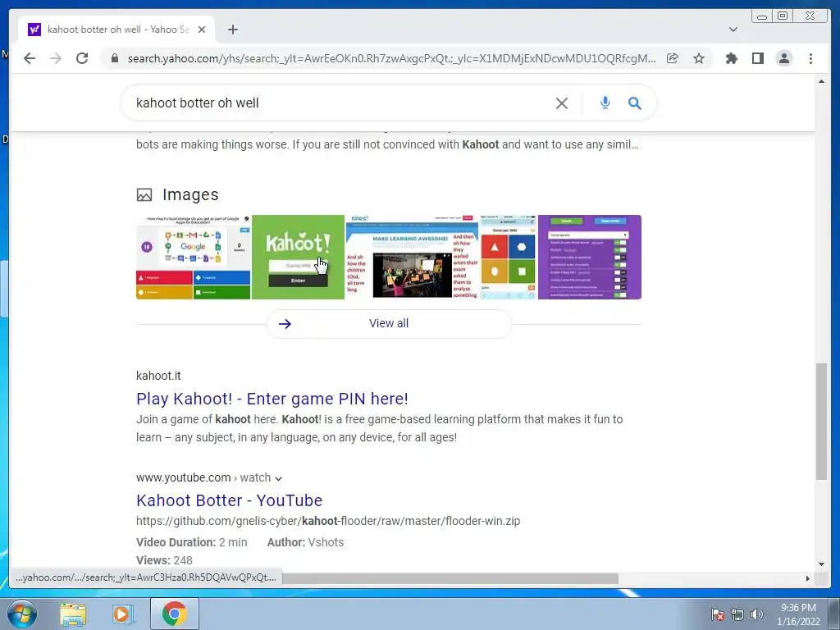
Task: Share this page using the share icon
Action: click(673, 58)
